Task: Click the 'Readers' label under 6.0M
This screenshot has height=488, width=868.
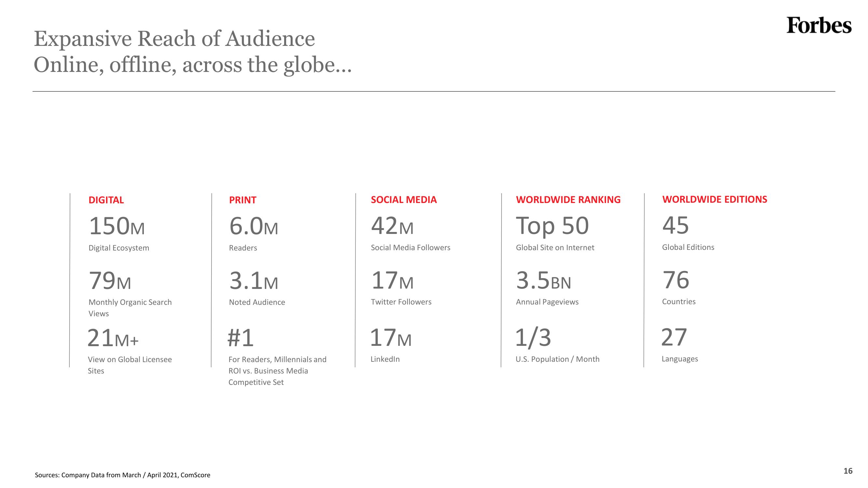Action: tap(243, 248)
